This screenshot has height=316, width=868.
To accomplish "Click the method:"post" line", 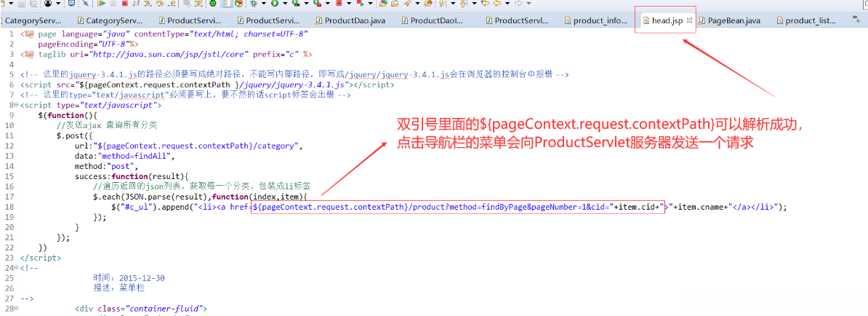I will pyautogui.click(x=107, y=166).
